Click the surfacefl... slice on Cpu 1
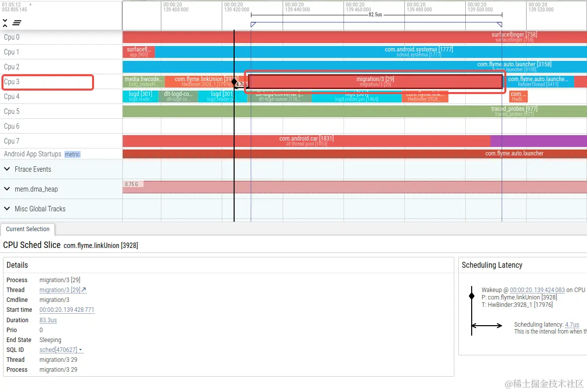The height and width of the screenshot is (392, 587). (139, 52)
